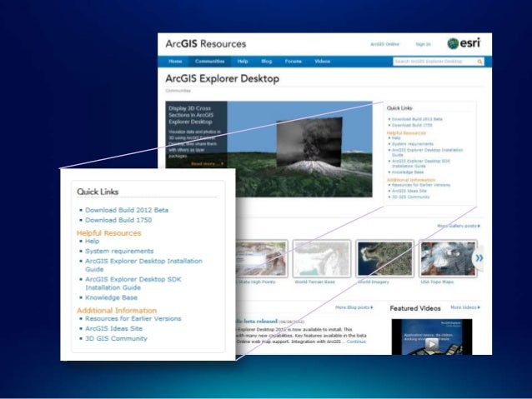Open 3D GIS Community magnified link
The height and width of the screenshot is (399, 532).
(x=116, y=339)
